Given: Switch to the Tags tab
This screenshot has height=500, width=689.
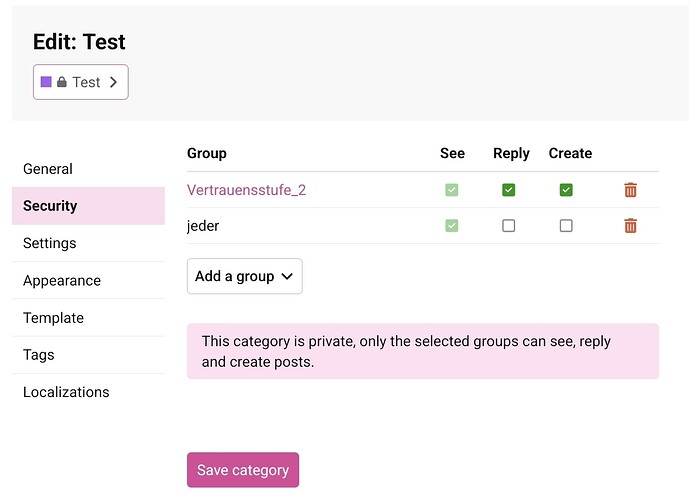Looking at the screenshot, I should coord(88,355).
